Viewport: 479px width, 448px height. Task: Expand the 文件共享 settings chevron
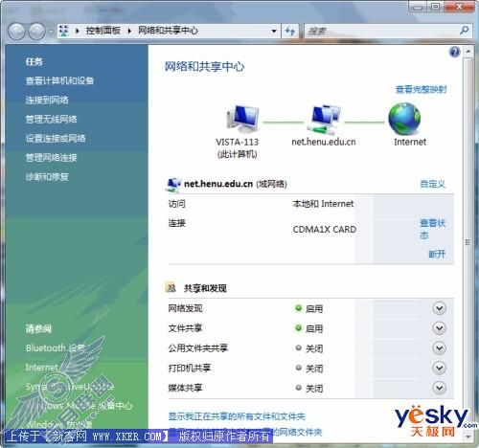(x=439, y=328)
